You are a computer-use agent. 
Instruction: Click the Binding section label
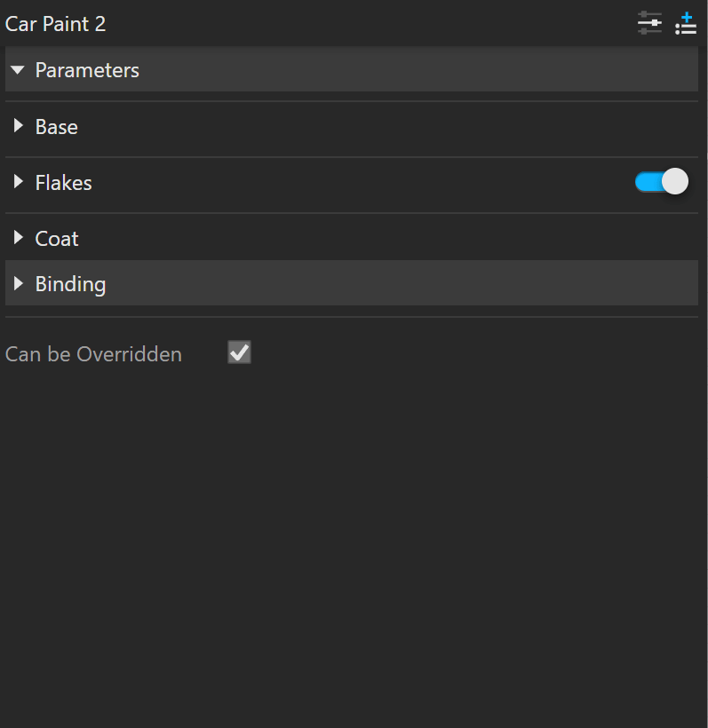(70, 284)
